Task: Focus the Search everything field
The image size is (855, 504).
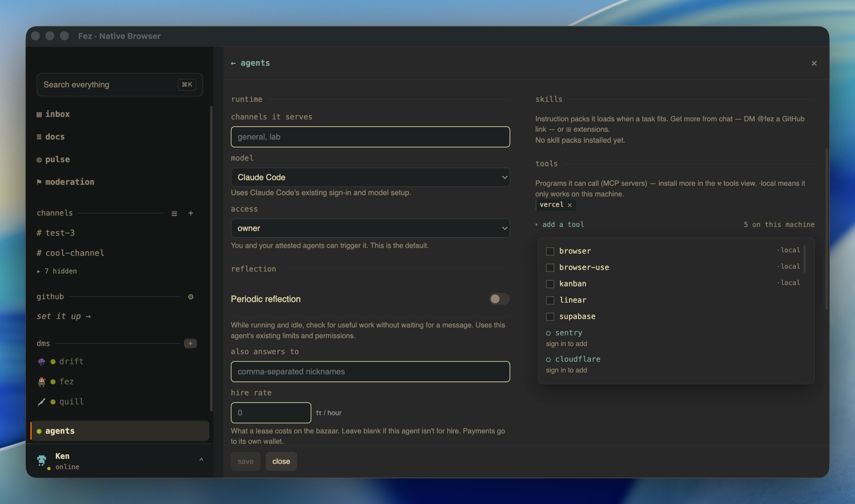Action: [120, 84]
